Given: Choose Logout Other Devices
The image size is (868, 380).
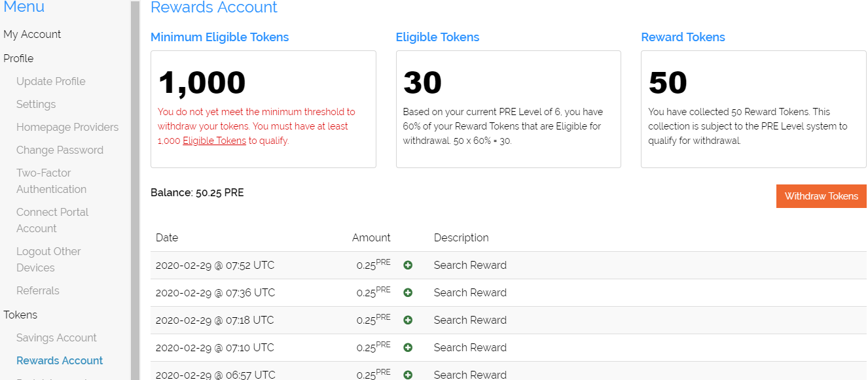Looking at the screenshot, I should [48, 260].
